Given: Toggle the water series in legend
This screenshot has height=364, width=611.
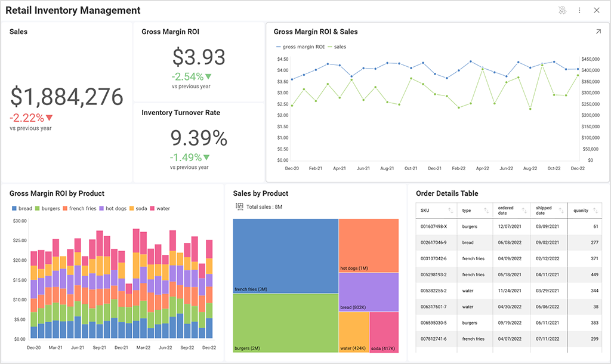Looking at the screenshot, I should [160, 208].
